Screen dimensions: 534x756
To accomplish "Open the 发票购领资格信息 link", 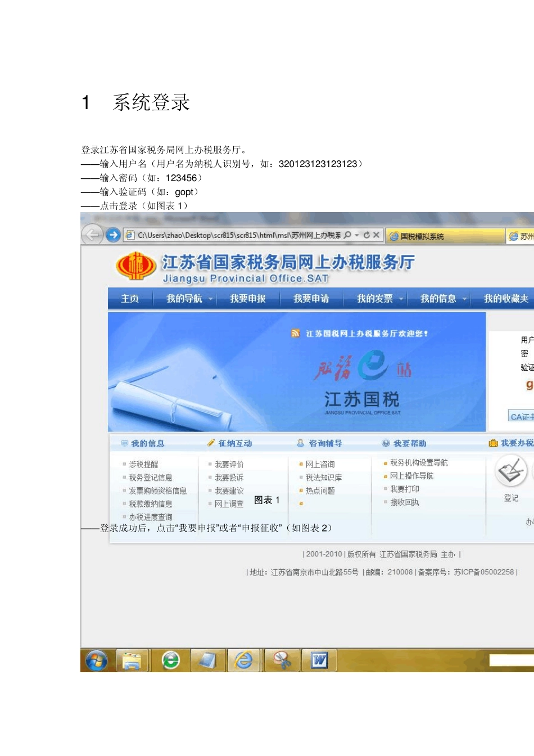I will (158, 491).
